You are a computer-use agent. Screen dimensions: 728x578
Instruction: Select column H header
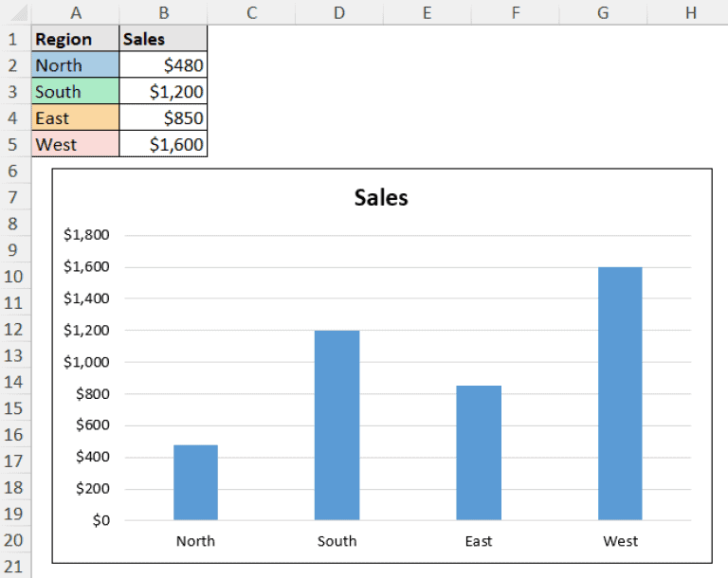(x=689, y=12)
